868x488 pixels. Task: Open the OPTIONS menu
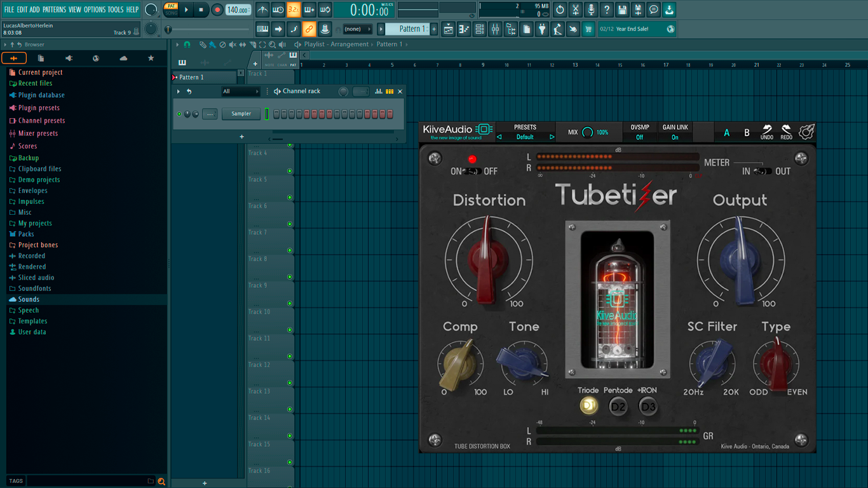click(95, 10)
